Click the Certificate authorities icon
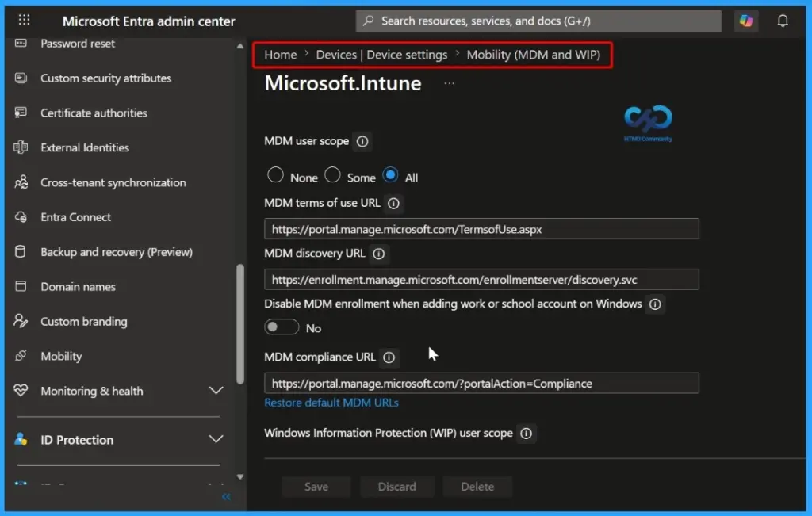Screen dimensions: 812x516 [21, 113]
